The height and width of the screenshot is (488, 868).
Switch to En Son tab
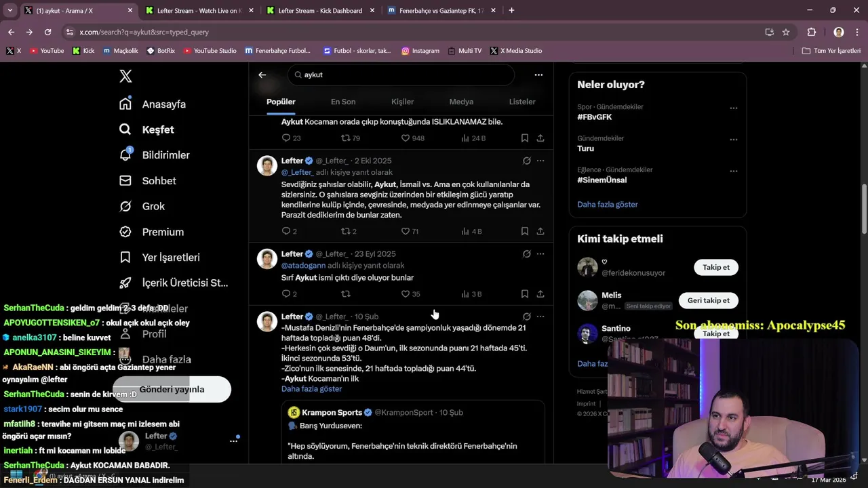click(x=343, y=102)
